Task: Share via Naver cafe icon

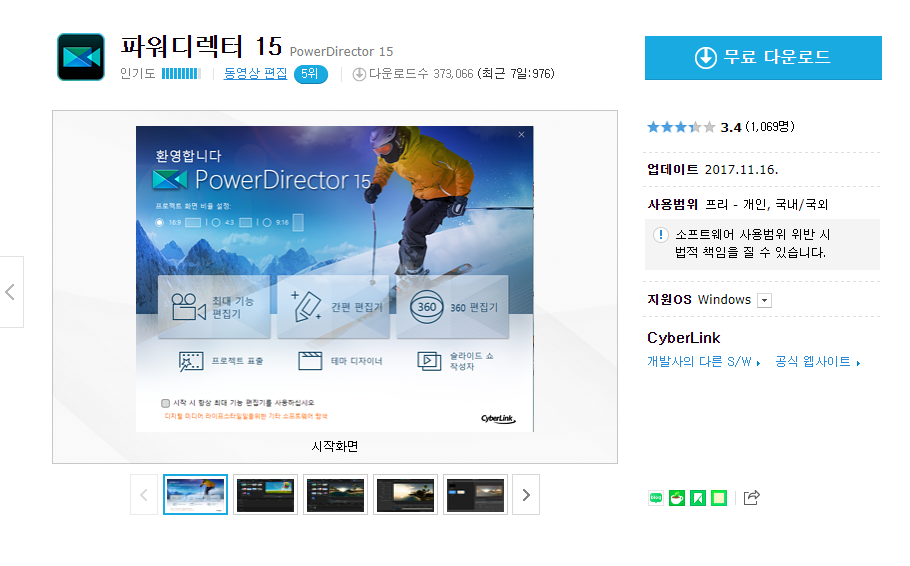Action: pyautogui.click(x=677, y=497)
